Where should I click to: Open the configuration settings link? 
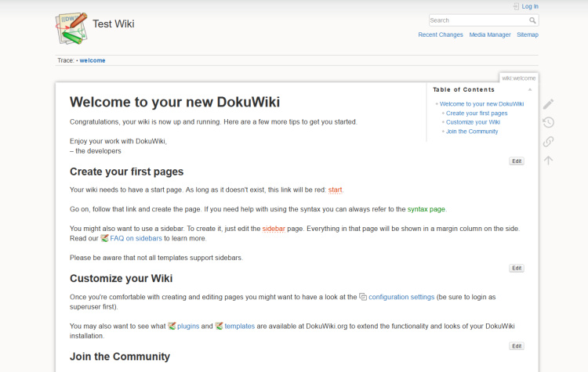coord(401,297)
